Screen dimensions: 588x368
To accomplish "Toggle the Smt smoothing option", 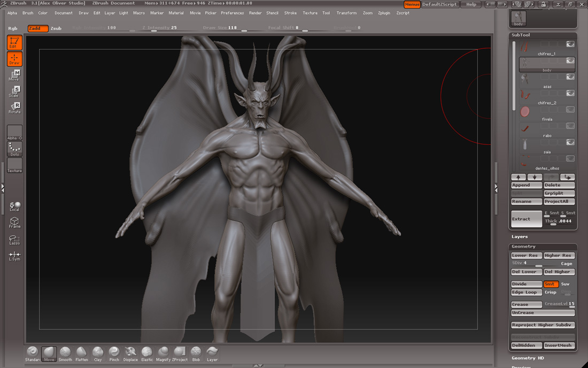I will pyautogui.click(x=551, y=284).
